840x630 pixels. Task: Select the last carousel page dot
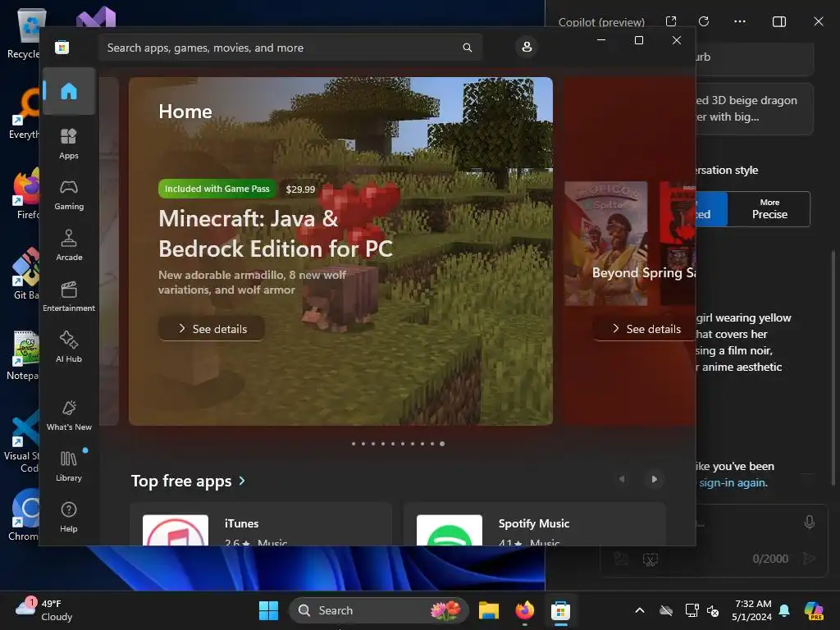click(x=442, y=444)
